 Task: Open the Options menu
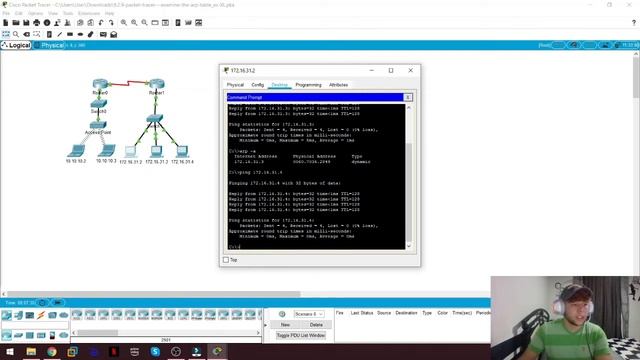coord(36,13)
